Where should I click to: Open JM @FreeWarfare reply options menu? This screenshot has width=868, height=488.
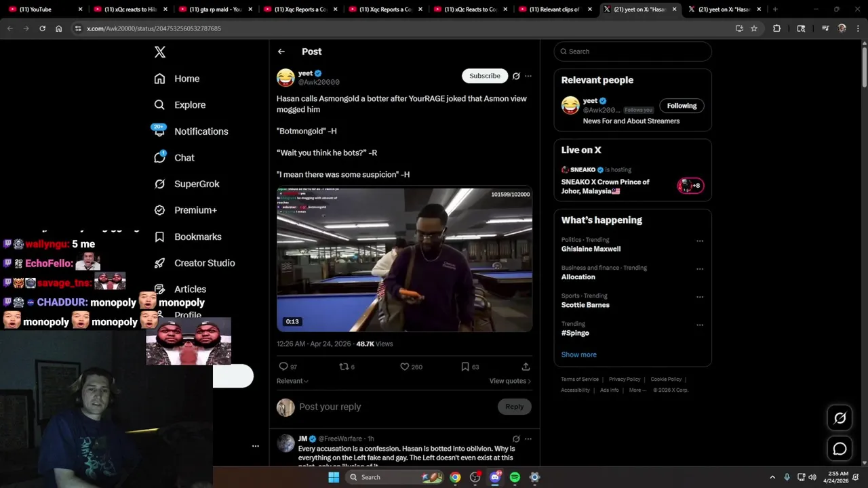click(x=528, y=439)
